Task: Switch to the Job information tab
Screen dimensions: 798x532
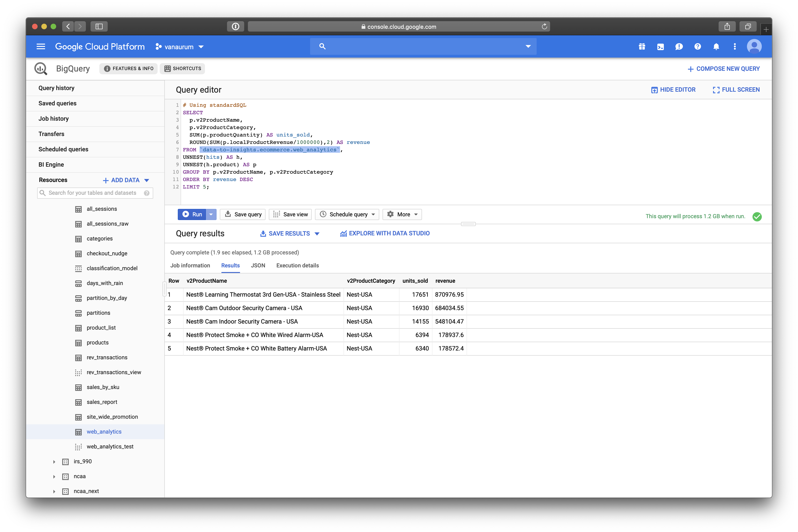Action: tap(190, 266)
